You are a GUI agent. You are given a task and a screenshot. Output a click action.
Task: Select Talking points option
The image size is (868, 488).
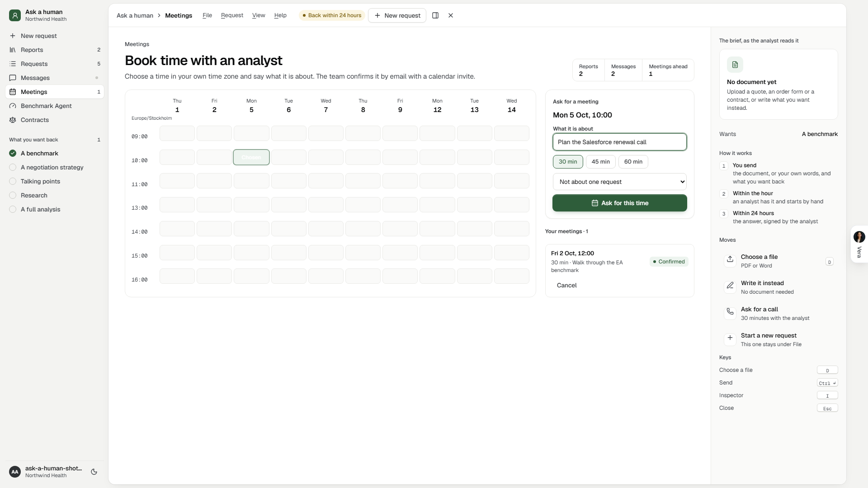[x=55, y=181]
